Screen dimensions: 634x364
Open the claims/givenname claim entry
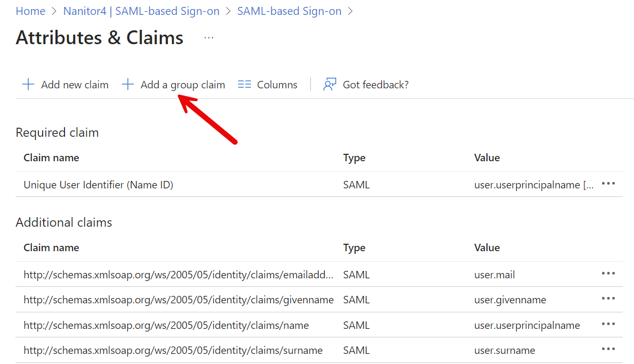pos(178,300)
